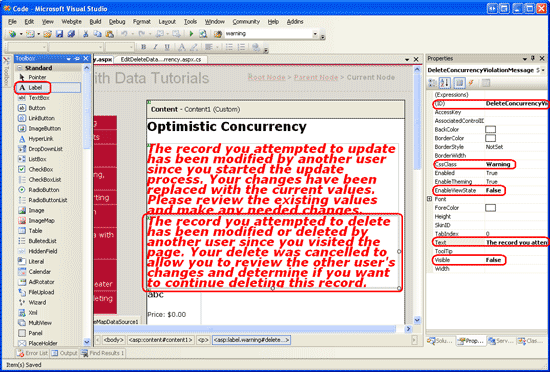
Task: Open the Website menu
Action: click(x=71, y=22)
